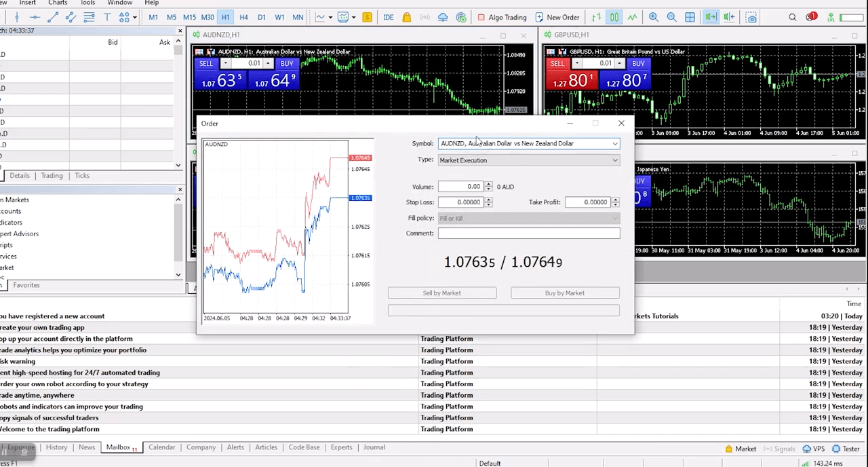Switch chart timeframe to H4
The width and height of the screenshot is (868, 467).
click(243, 17)
